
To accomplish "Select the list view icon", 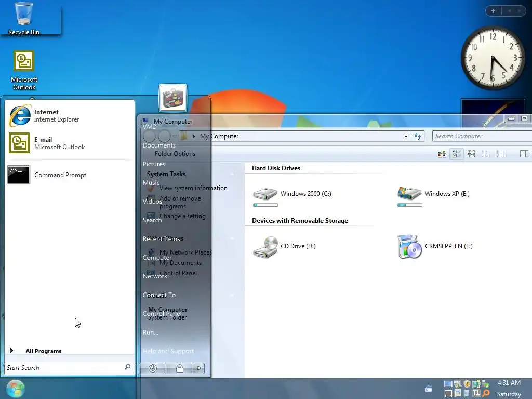I will coord(486,154).
